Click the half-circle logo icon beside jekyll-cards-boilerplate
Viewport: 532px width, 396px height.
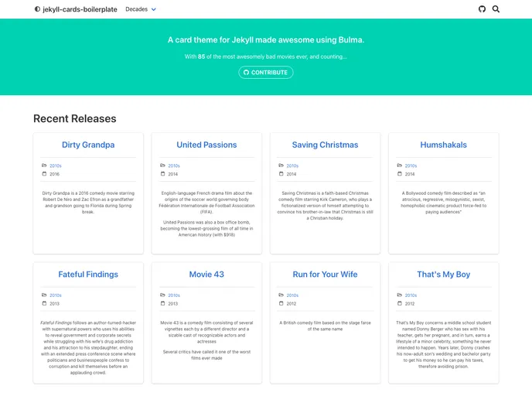37,9
